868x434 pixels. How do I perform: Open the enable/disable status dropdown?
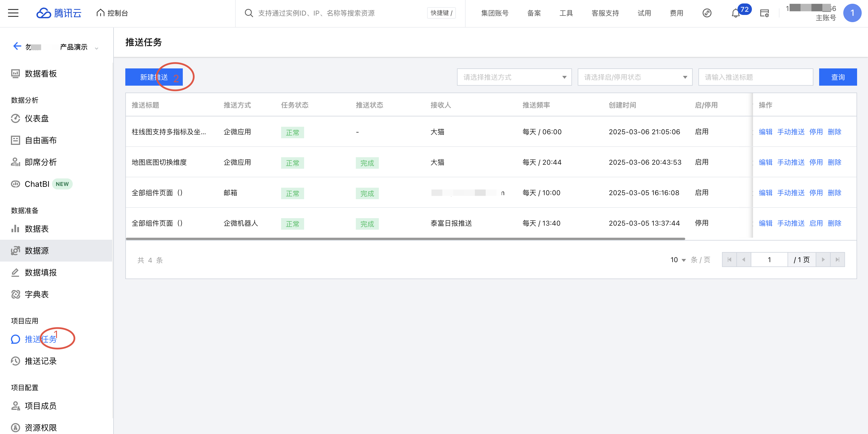click(635, 77)
